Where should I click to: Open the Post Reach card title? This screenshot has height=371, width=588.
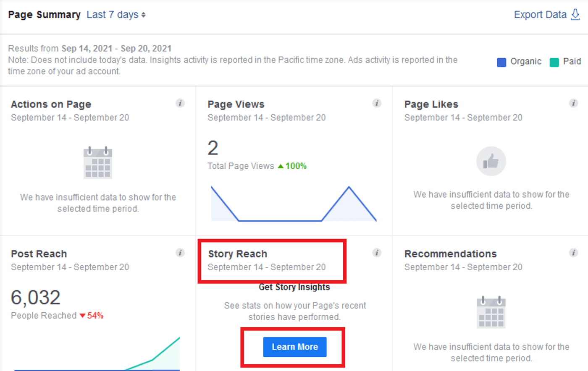(39, 254)
